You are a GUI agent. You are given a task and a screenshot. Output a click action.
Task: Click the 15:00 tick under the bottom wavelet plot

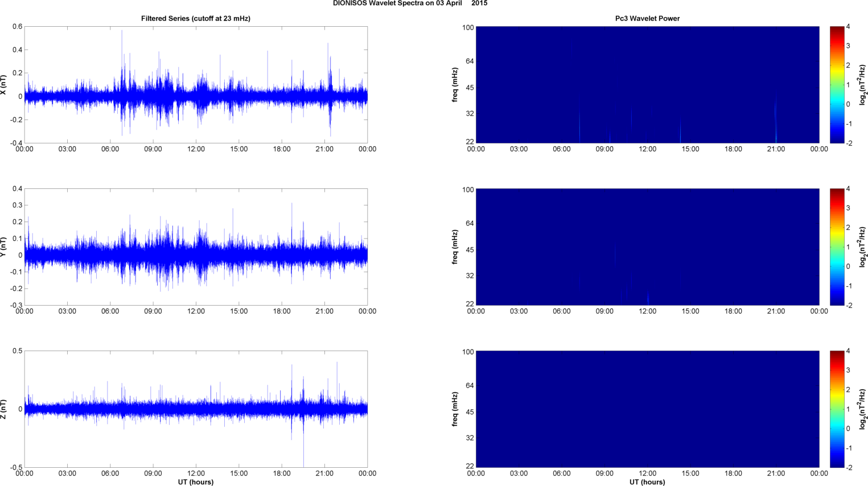point(690,473)
